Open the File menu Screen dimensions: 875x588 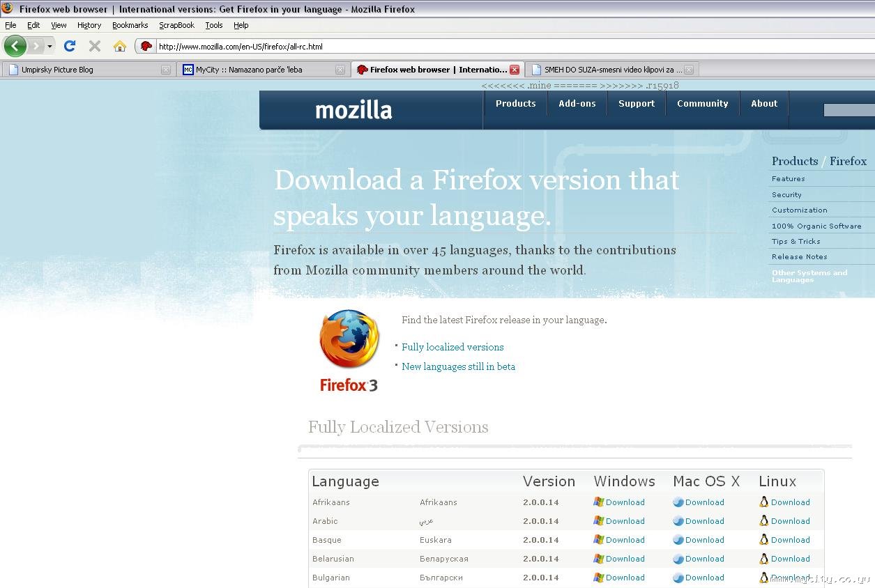coord(10,25)
